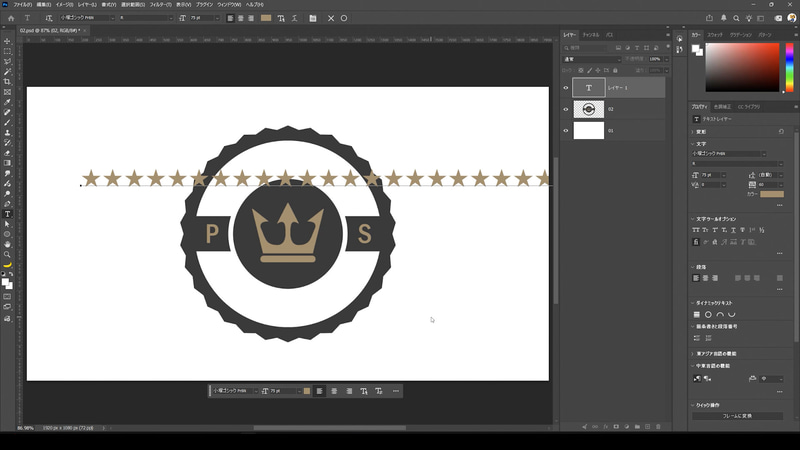Switch to the チャンネル tab

591,35
